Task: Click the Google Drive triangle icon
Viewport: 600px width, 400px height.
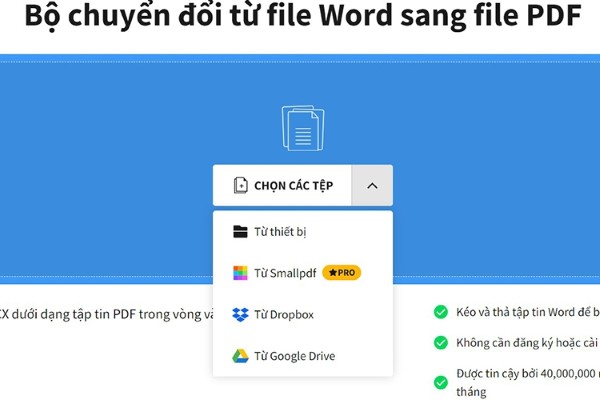Action: pos(240,356)
